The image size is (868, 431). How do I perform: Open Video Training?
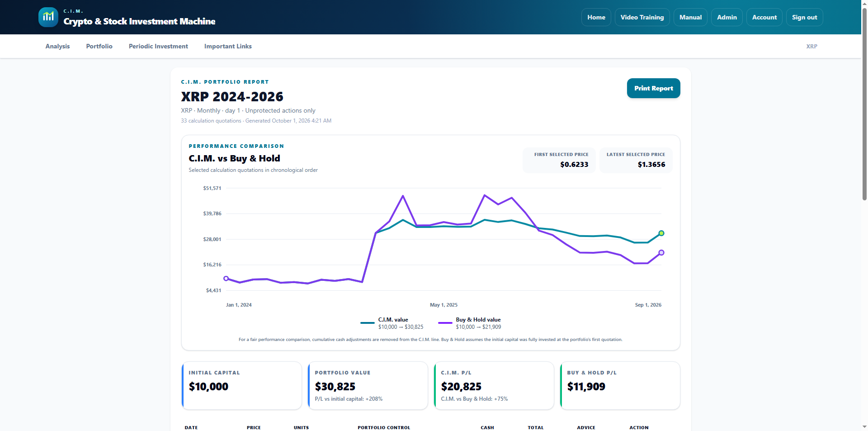642,17
